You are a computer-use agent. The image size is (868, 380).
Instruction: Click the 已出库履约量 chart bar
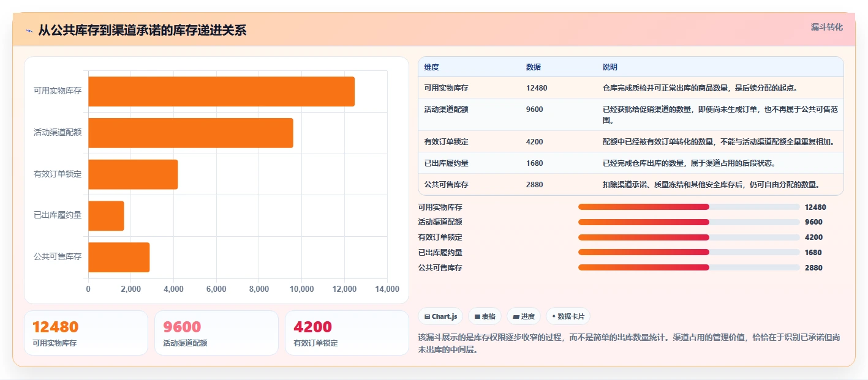coord(106,216)
